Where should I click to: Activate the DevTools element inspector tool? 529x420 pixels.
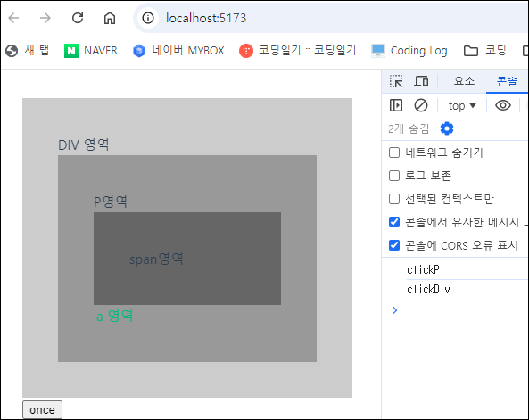[x=396, y=81]
